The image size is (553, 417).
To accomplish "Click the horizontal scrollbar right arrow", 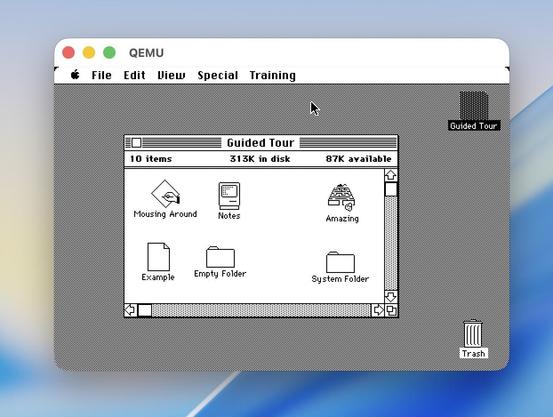I will (378, 310).
